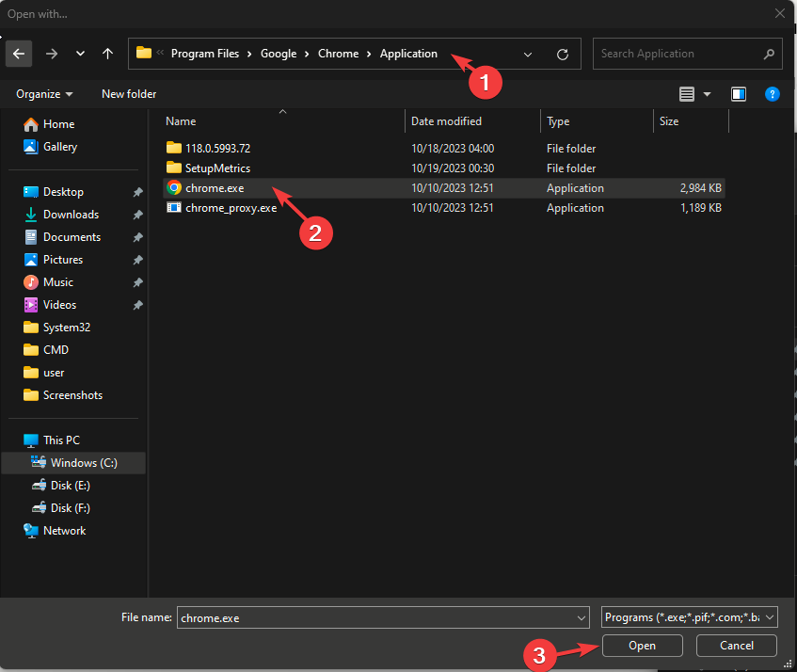Sort files by Name column
This screenshot has height=672, width=797.
coord(181,121)
